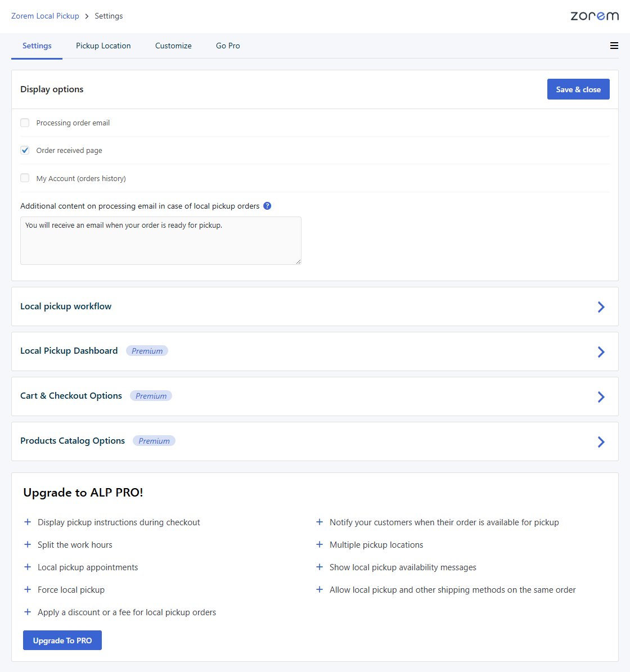
Task: Open the hamburger menu icon
Action: (614, 46)
